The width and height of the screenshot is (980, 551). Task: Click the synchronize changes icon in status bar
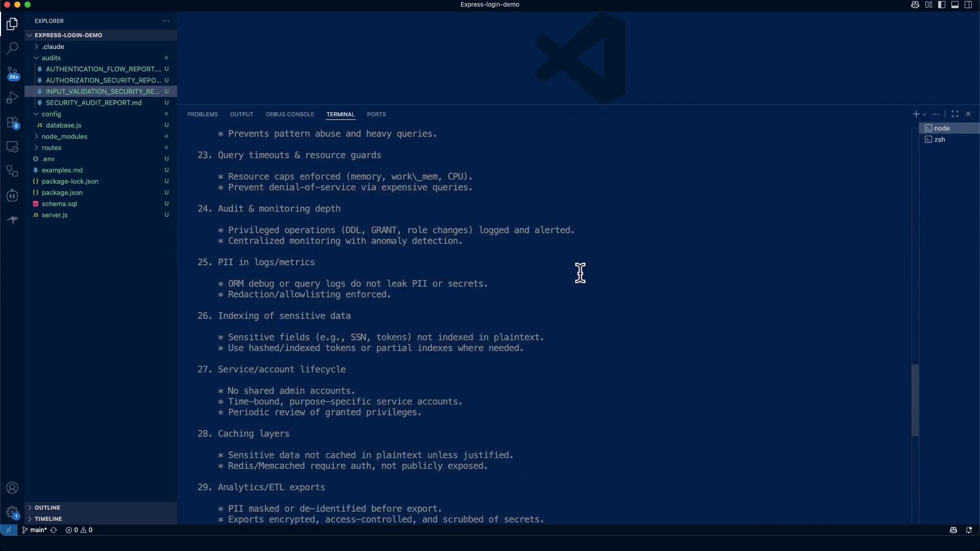(54, 530)
